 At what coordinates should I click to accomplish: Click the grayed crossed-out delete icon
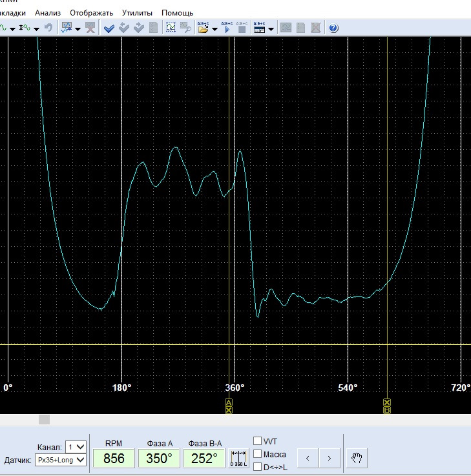coord(316,28)
